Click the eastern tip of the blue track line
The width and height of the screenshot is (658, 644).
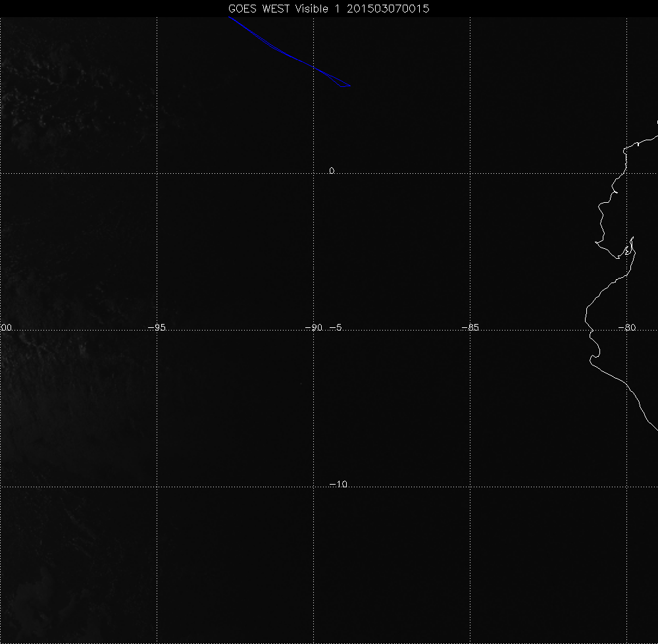coord(351,86)
